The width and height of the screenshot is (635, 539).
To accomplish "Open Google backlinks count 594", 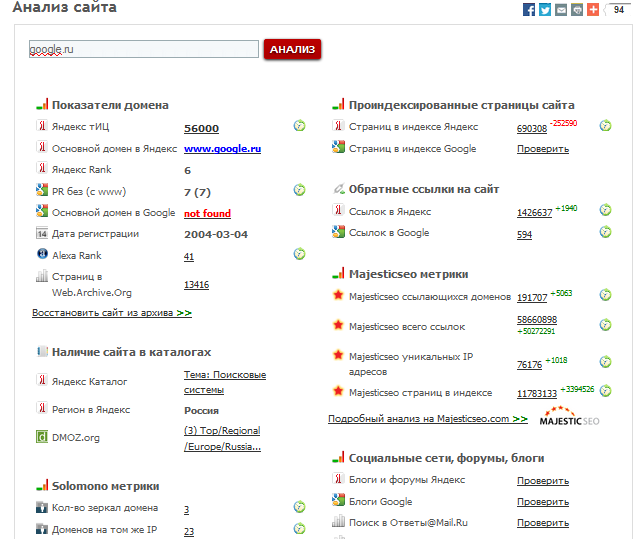I will tap(524, 235).
